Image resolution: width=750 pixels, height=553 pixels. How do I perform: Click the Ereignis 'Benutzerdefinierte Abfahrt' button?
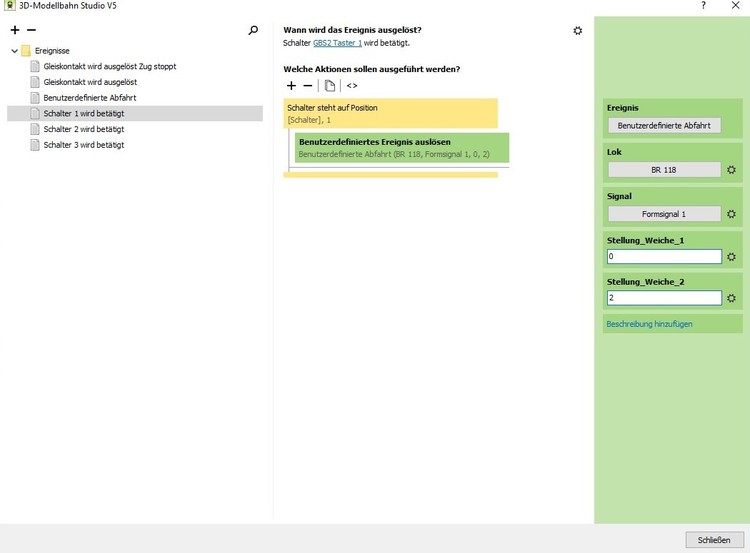664,126
